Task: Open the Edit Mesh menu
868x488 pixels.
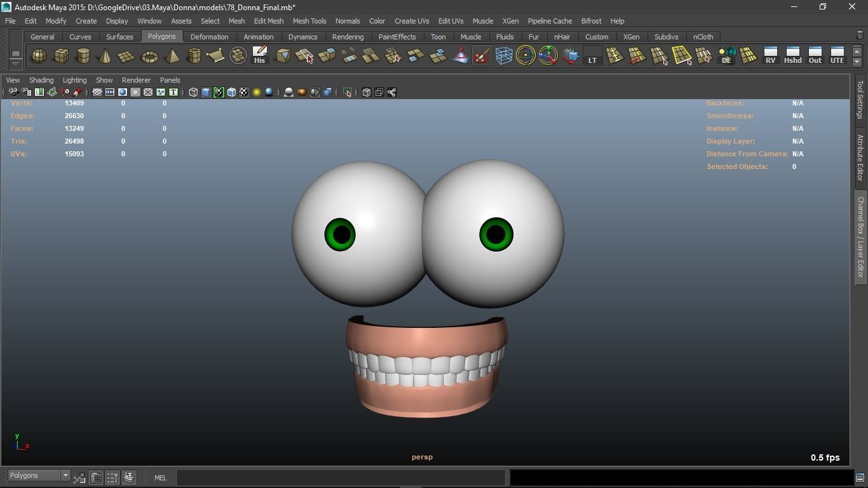Action: (269, 21)
